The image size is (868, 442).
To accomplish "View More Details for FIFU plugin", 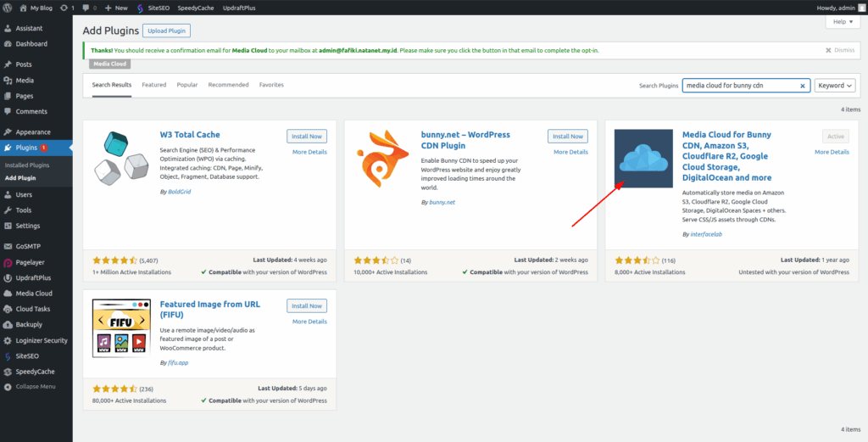I will point(309,322).
